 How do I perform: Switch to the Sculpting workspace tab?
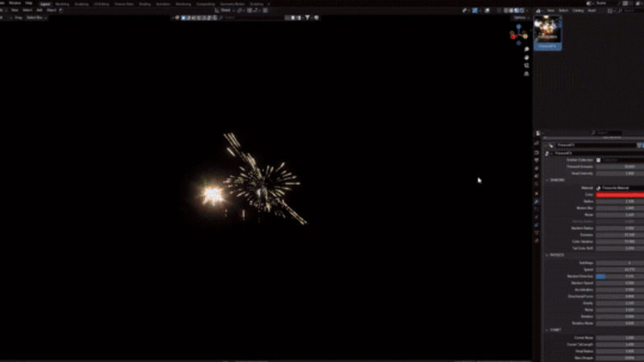[x=81, y=4]
